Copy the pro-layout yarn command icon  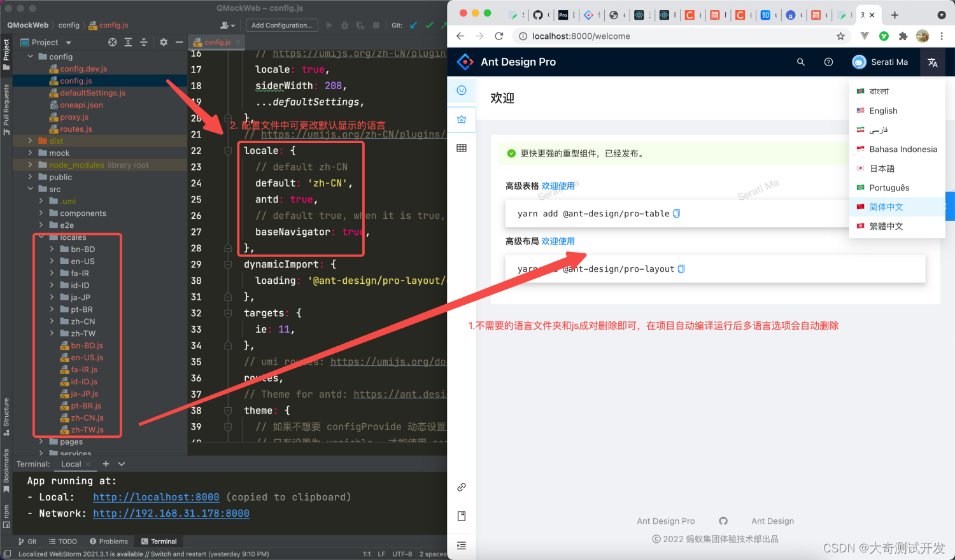click(x=681, y=269)
